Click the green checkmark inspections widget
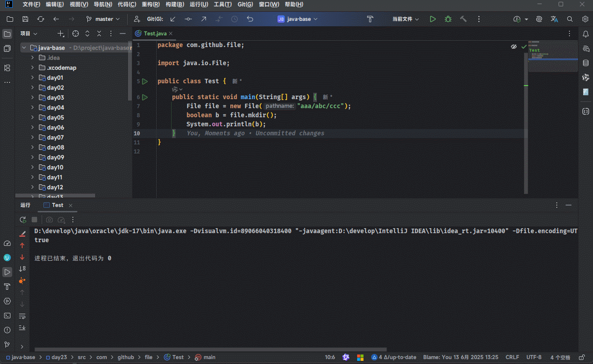 (x=524, y=47)
